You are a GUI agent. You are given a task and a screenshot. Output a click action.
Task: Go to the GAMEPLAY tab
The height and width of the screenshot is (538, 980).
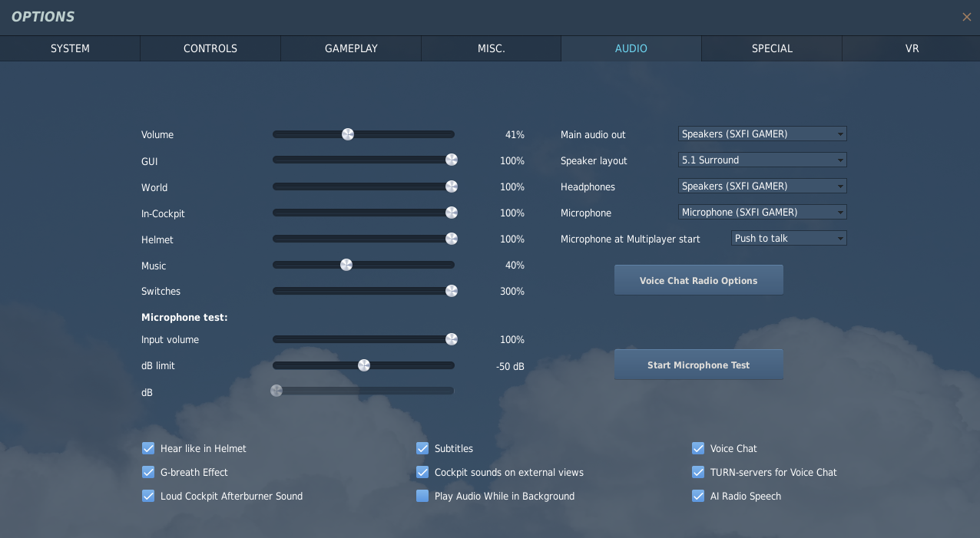pos(351,48)
